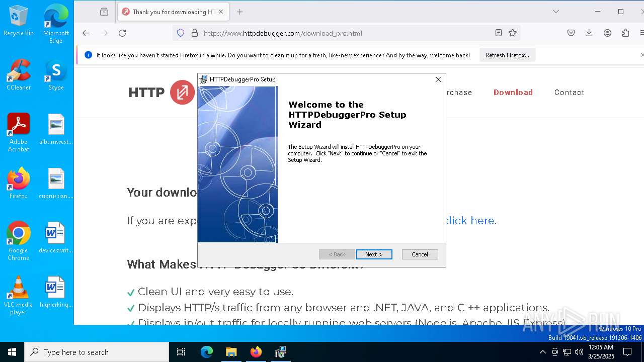
Task: Click the taskbar search box
Action: click(x=97, y=352)
